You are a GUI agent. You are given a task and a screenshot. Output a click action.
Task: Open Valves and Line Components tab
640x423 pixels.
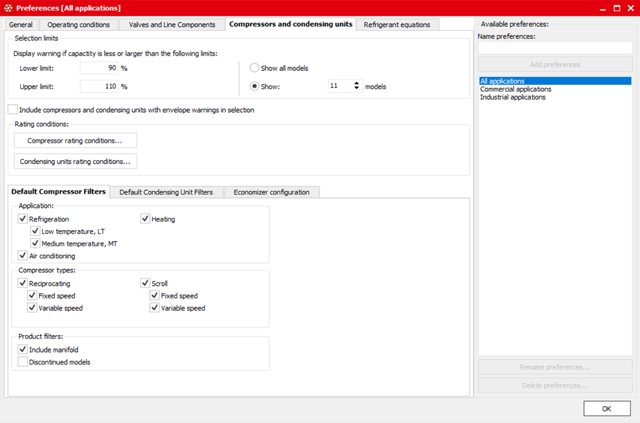(173, 23)
